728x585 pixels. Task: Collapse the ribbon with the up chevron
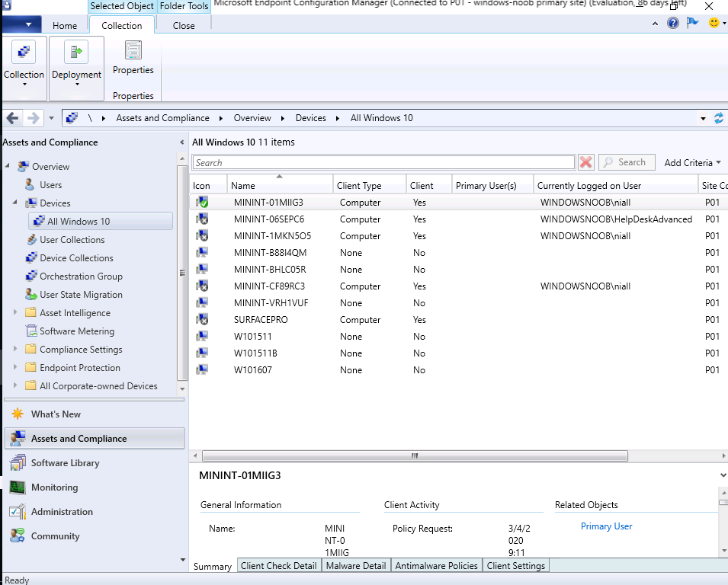[655, 23]
